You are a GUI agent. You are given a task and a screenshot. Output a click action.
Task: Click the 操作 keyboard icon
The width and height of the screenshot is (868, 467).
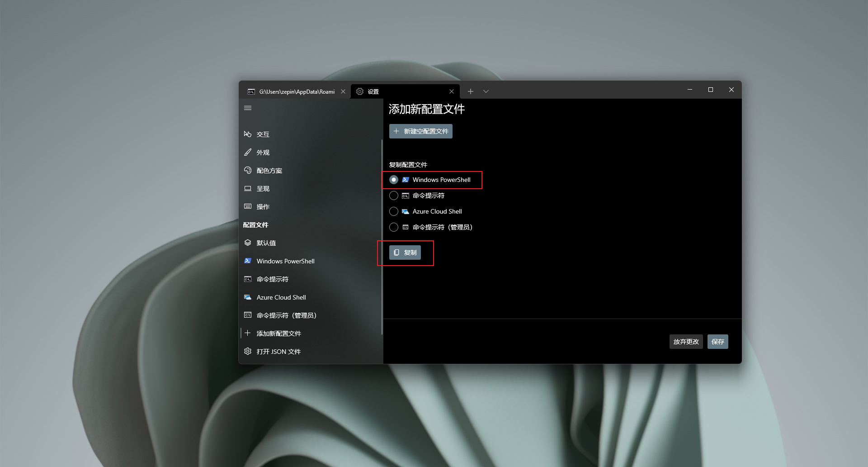tap(248, 206)
